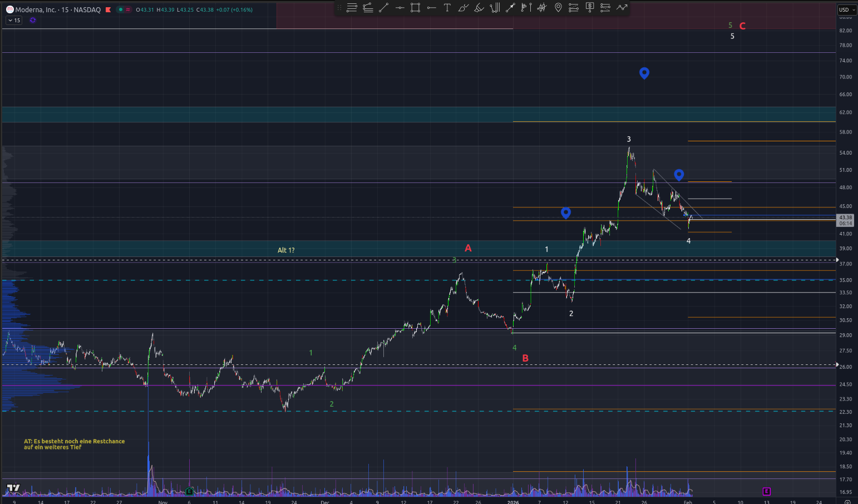Viewport: 858px width, 504px height.
Task: Activate the highlighter tool in toolbar
Action: tap(479, 8)
